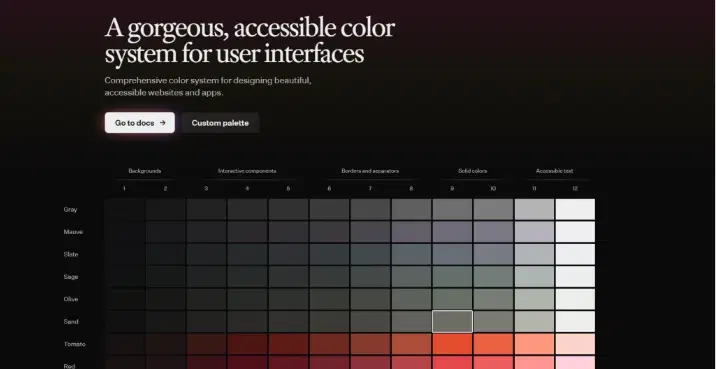Click the Slate row label
716x369 pixels.
71,254
